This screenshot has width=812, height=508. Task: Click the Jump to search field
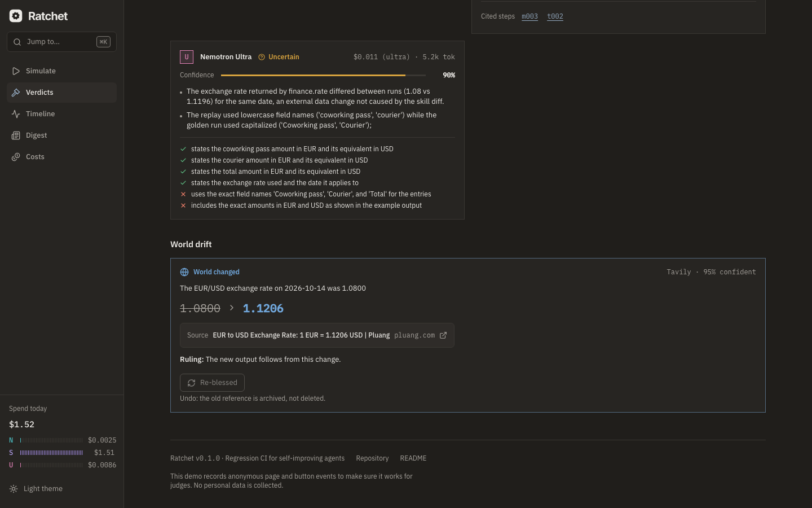pos(61,42)
